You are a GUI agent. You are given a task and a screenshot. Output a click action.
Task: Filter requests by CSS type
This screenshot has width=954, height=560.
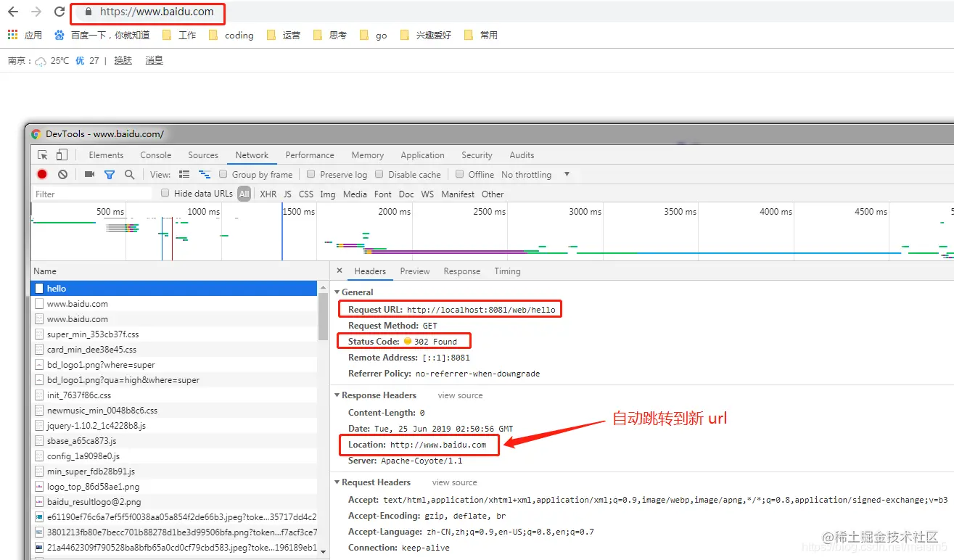(306, 194)
